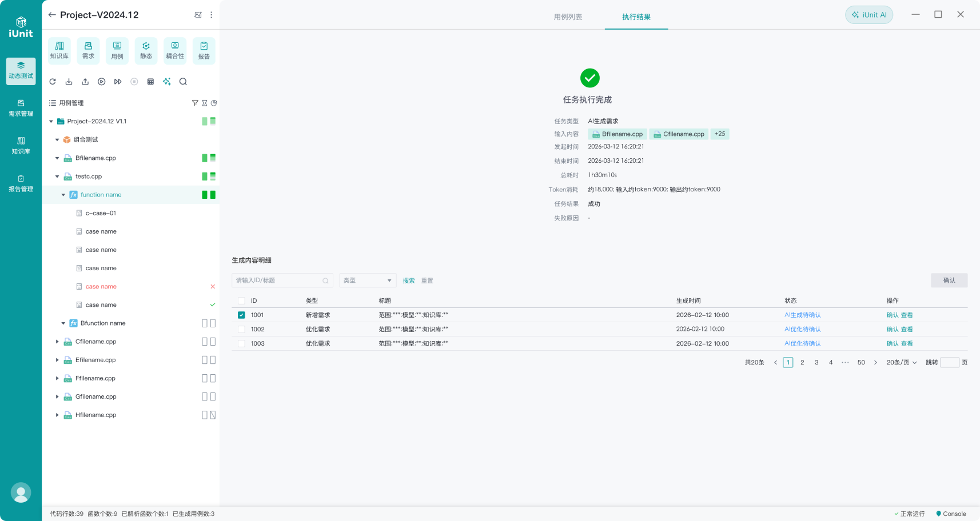Check the checkbox for row 1002
The height and width of the screenshot is (521, 980).
[x=241, y=329]
